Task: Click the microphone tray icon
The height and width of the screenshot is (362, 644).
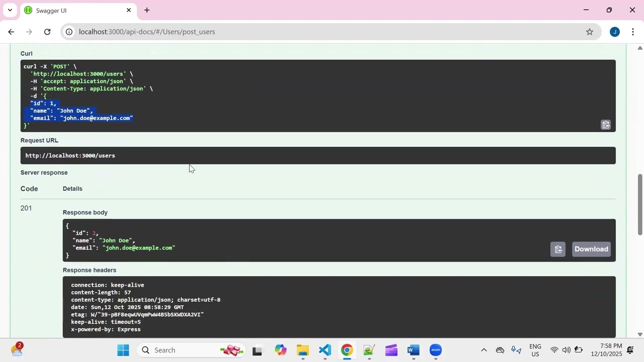Action: click(516, 350)
